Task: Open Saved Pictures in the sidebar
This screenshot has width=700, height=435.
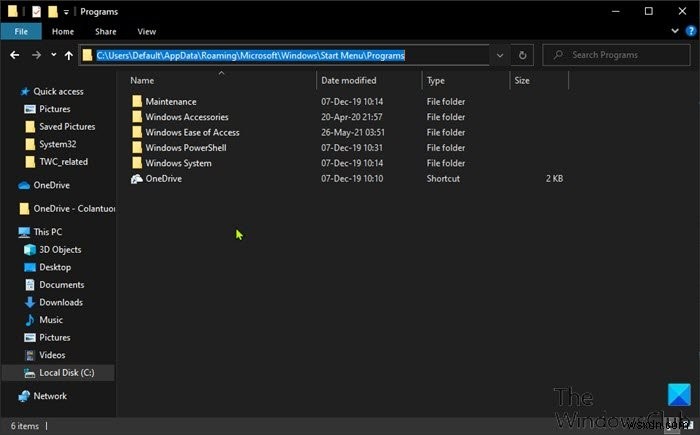Action: 67,127
